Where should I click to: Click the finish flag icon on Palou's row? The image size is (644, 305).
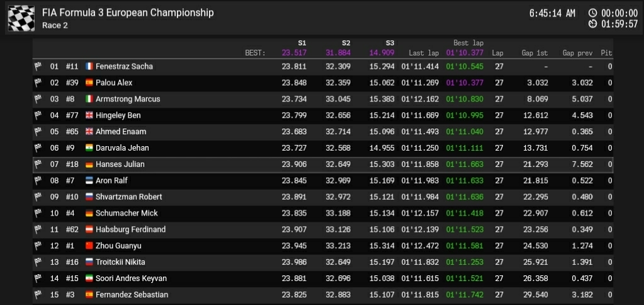click(38, 83)
